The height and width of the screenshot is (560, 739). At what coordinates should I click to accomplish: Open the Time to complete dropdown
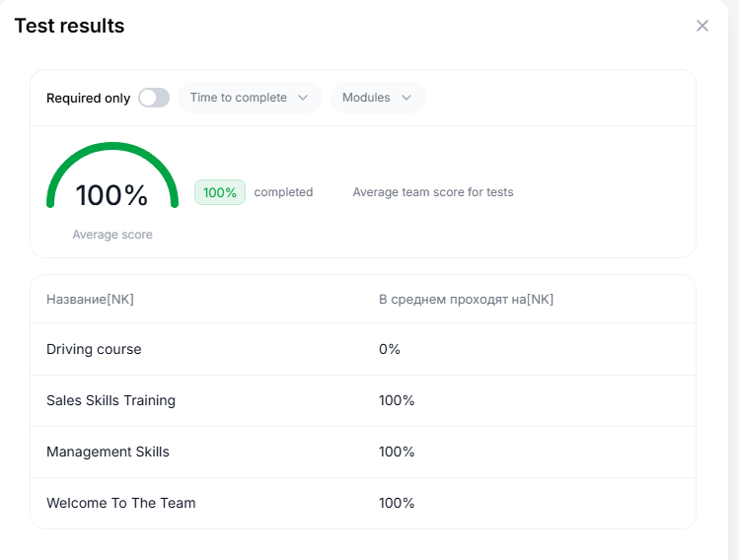coord(249,98)
